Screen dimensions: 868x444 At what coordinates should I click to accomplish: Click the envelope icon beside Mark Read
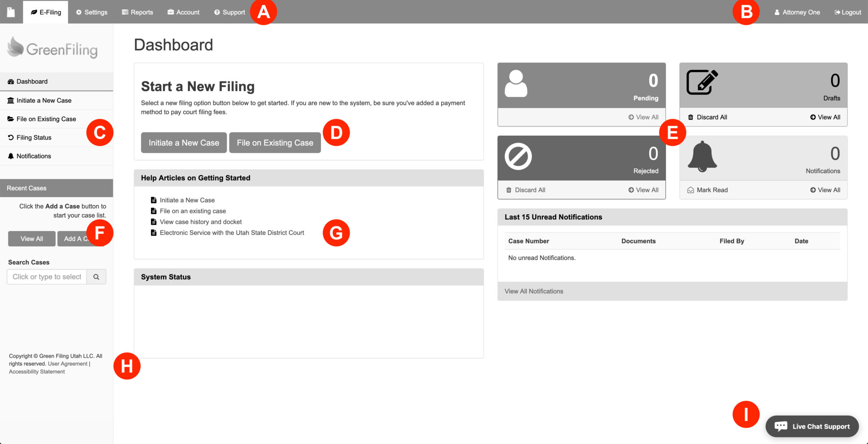pyautogui.click(x=690, y=190)
